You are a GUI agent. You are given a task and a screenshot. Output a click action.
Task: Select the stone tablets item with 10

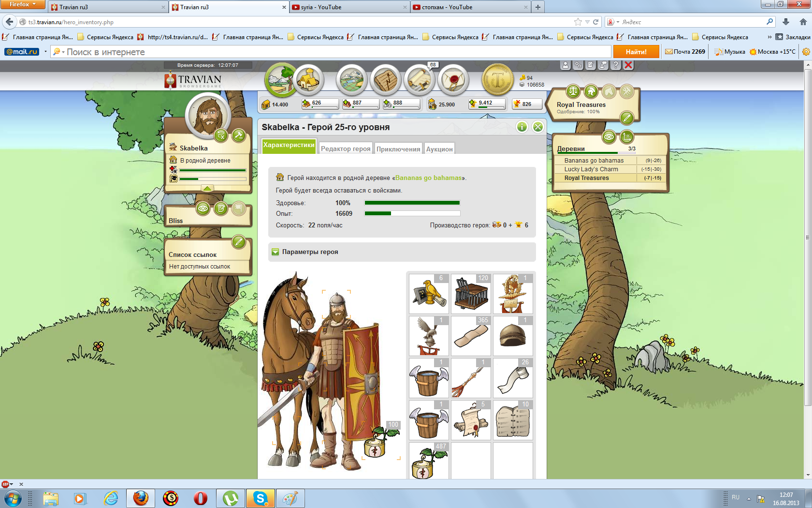coord(513,420)
